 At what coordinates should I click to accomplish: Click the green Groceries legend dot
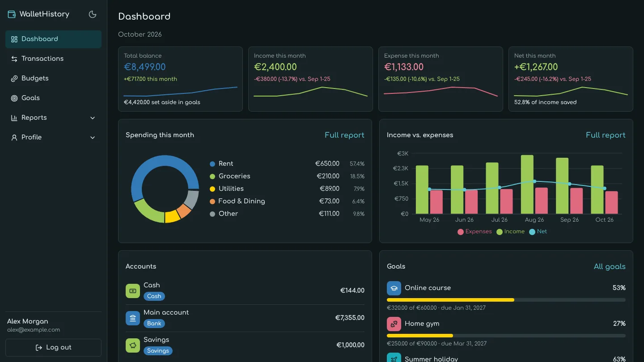212,177
